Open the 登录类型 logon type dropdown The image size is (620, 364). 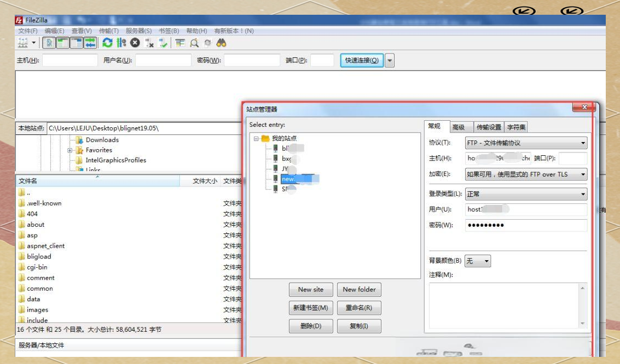526,194
